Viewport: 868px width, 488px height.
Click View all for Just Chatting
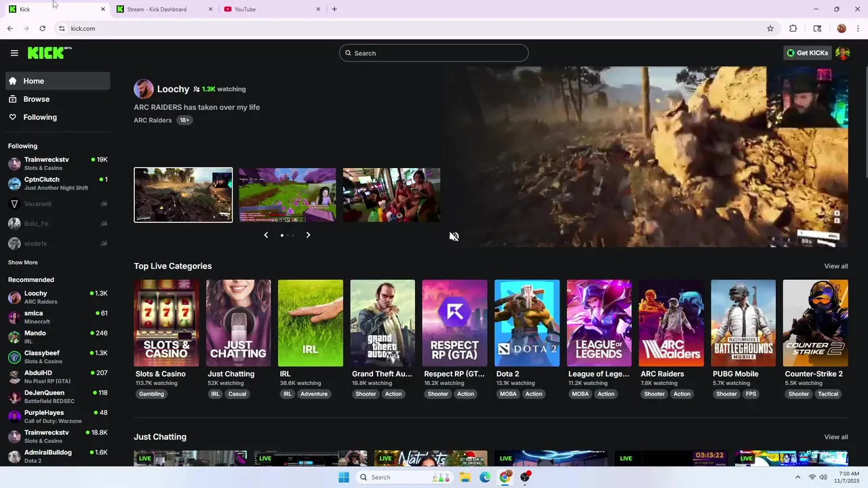pyautogui.click(x=835, y=436)
